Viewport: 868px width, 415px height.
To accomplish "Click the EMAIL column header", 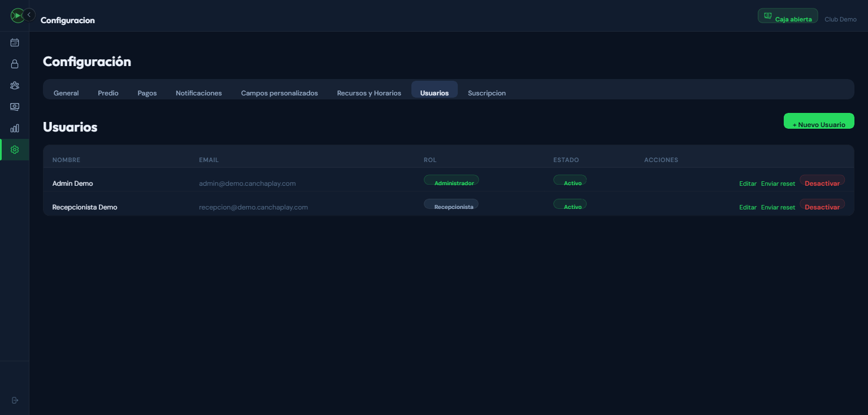I will [209, 160].
